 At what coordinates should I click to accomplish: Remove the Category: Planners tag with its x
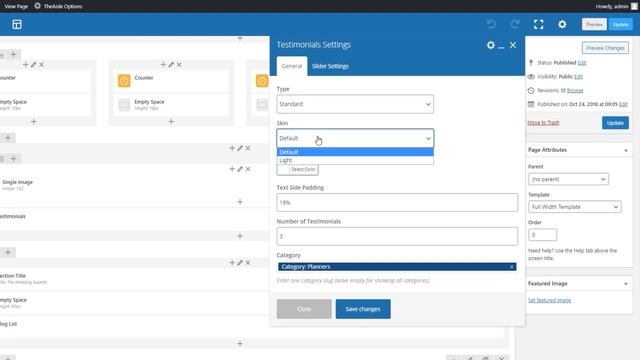[x=511, y=267]
